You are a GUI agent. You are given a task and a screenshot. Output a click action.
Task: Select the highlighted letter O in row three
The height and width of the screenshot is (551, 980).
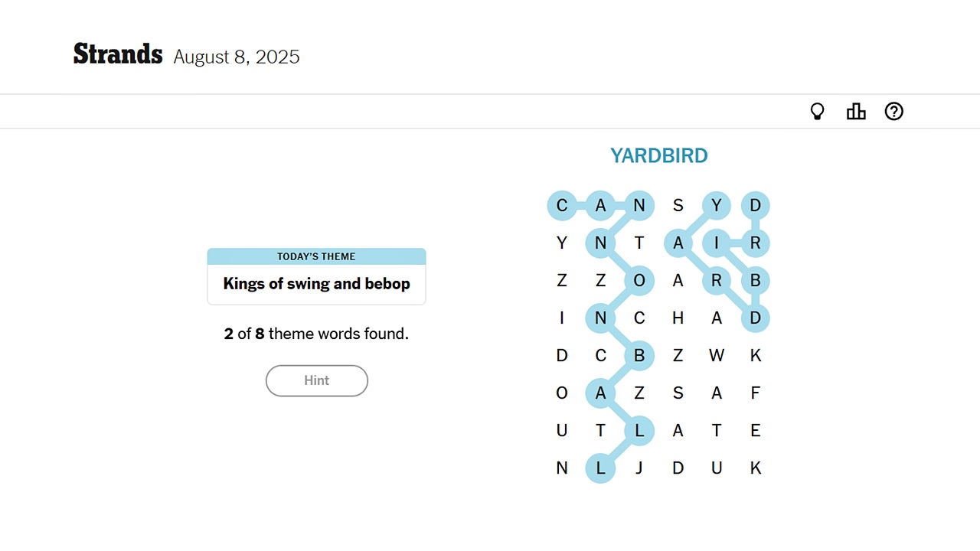[x=639, y=280]
